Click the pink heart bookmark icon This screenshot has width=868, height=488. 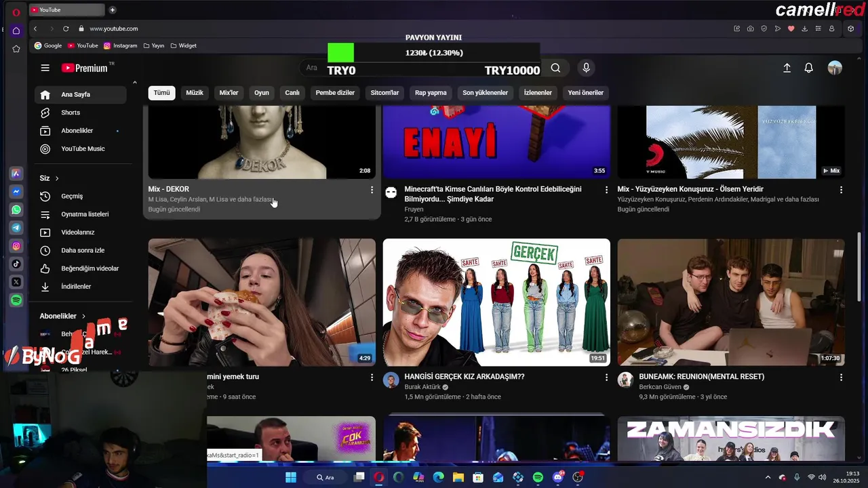click(791, 28)
